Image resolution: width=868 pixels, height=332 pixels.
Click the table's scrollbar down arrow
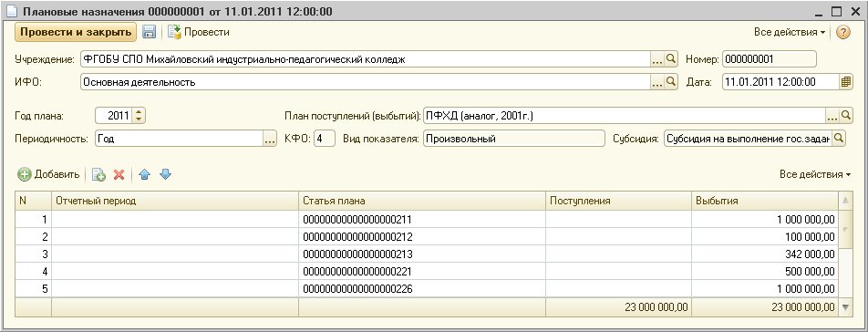coord(845,307)
